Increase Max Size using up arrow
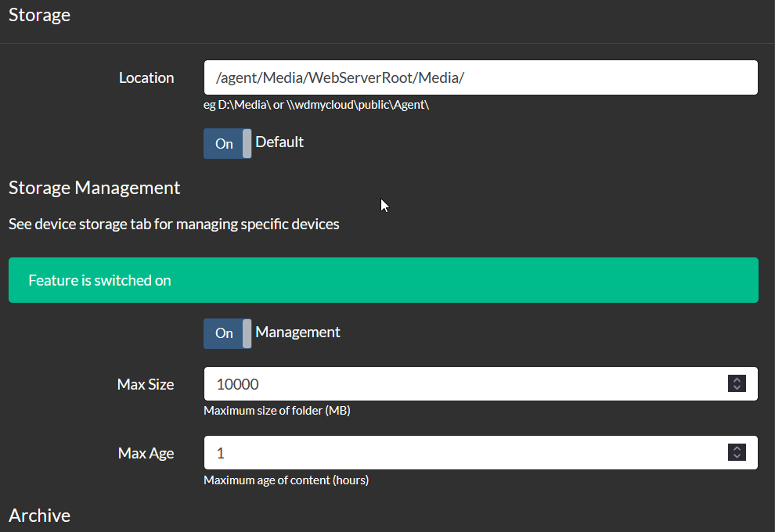 737,380
